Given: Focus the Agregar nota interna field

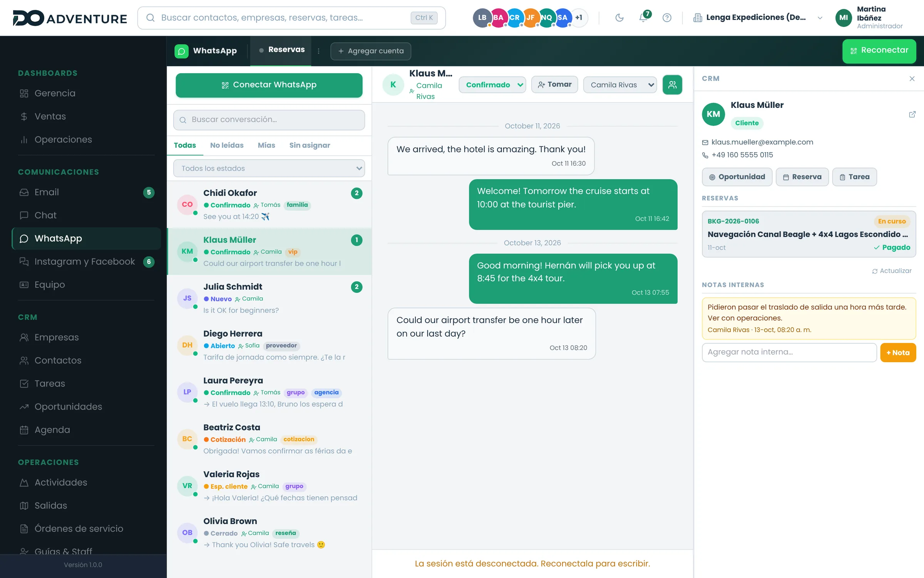Looking at the screenshot, I should pos(789,353).
